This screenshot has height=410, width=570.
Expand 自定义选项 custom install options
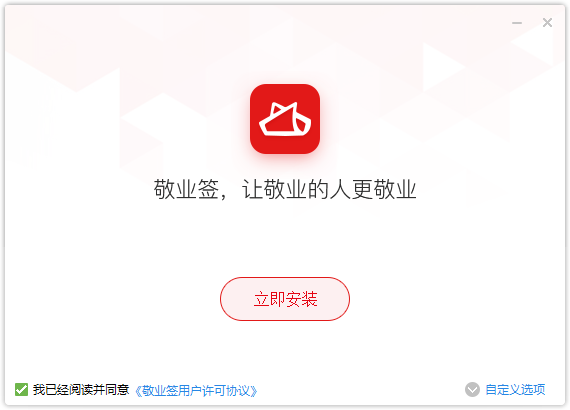[x=515, y=390]
